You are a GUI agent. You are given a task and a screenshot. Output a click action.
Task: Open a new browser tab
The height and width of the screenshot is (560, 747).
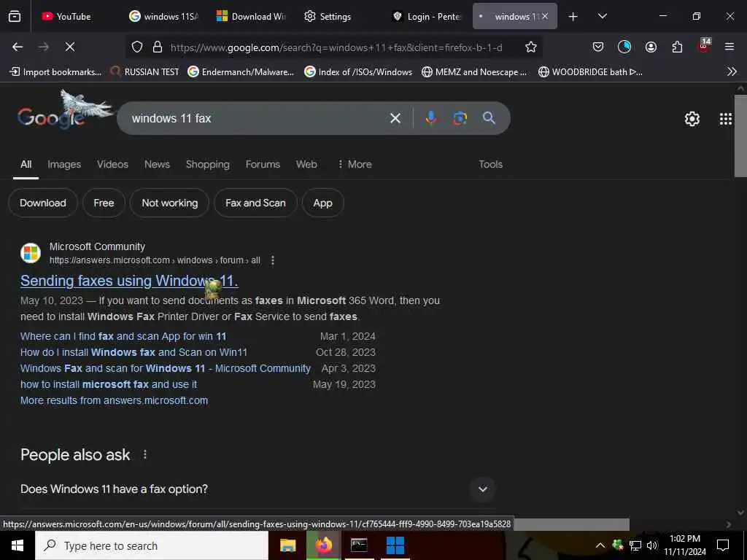573,17
